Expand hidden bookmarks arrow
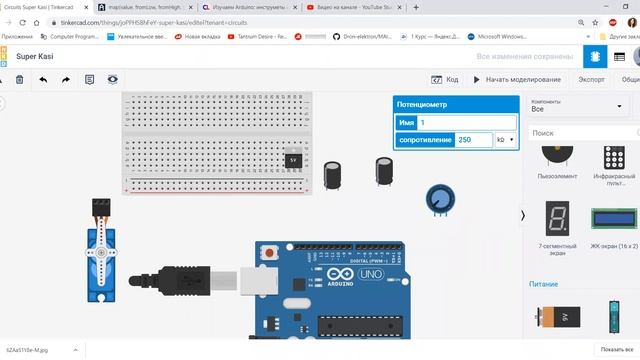Screen dimensions: 640x360 tap(588, 37)
